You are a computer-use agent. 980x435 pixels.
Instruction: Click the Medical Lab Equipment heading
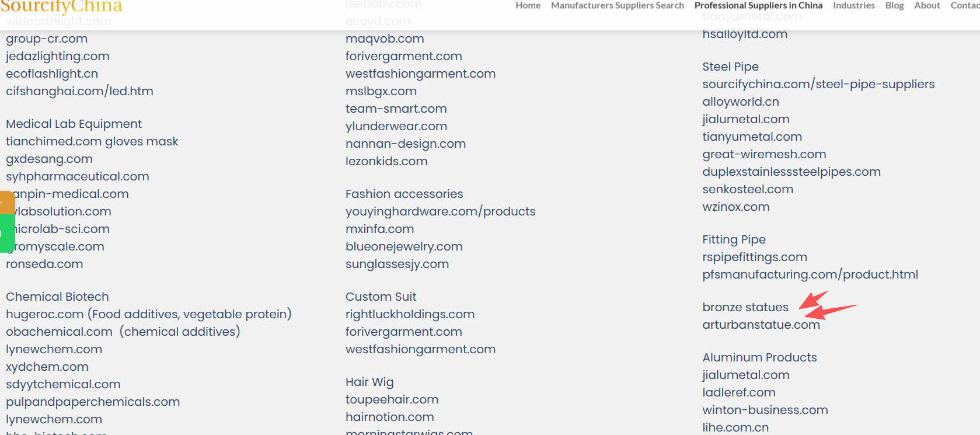74,124
